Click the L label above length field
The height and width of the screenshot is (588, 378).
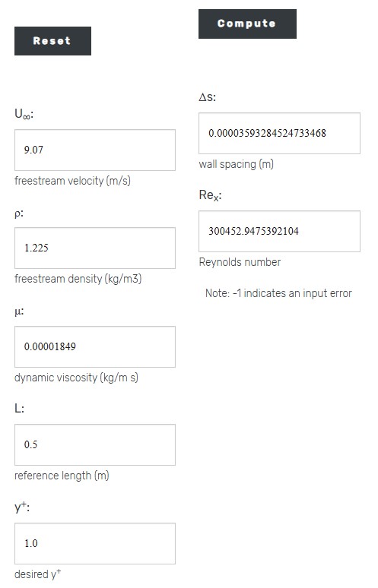pyautogui.click(x=19, y=408)
